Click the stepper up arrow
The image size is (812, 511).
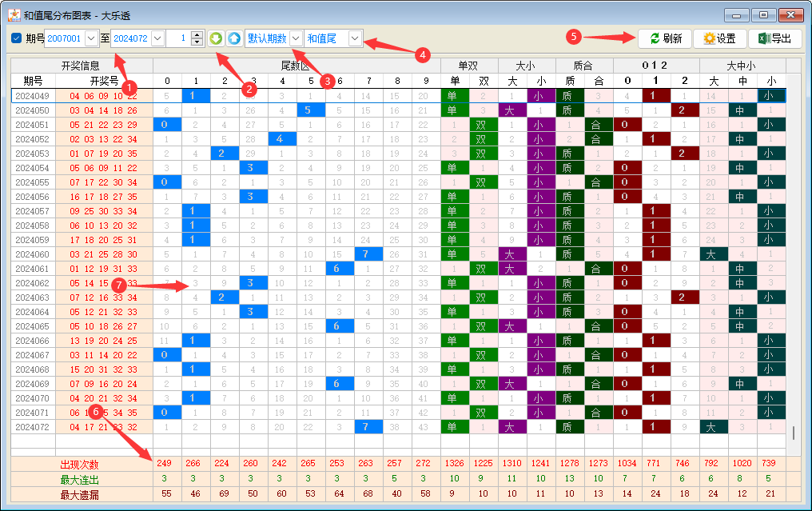point(197,34)
